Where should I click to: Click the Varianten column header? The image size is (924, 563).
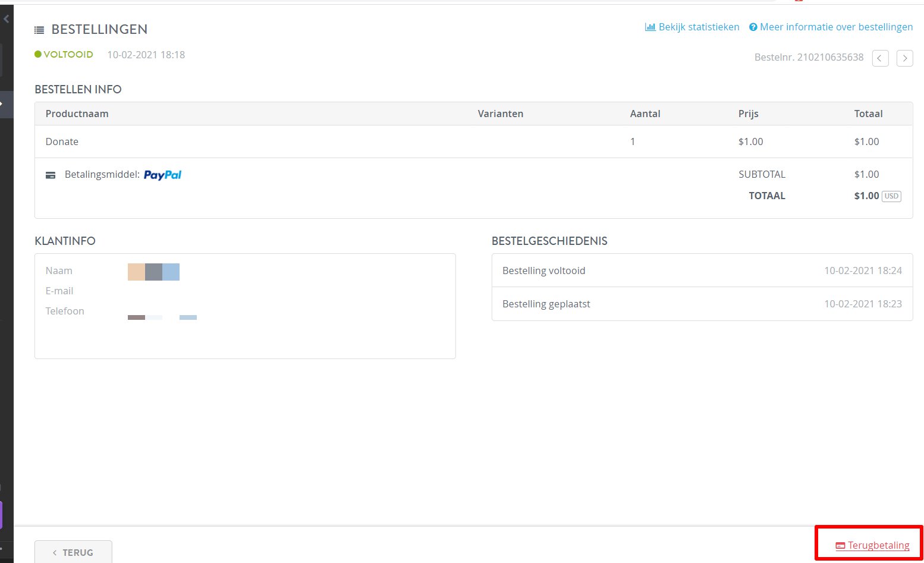pos(501,114)
